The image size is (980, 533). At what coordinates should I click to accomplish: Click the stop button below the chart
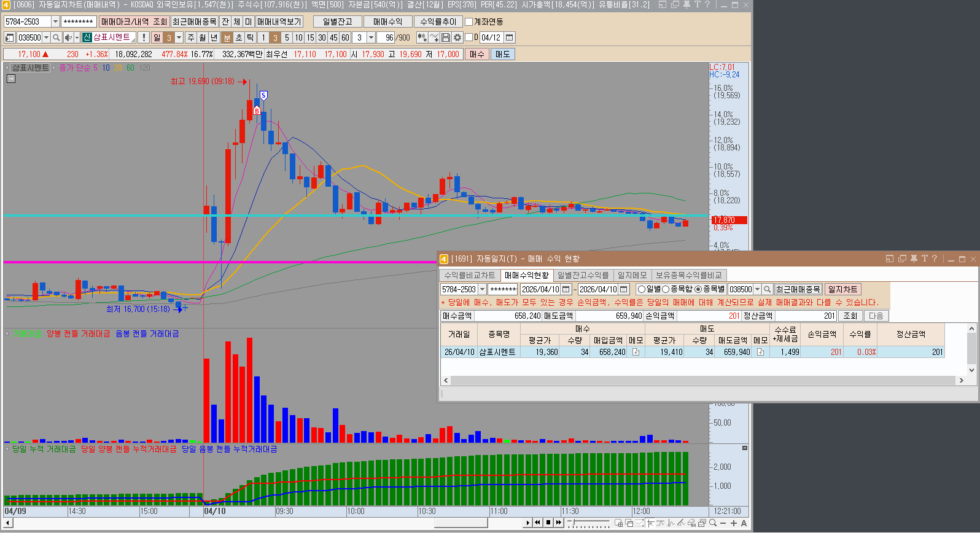pyautogui.click(x=548, y=523)
